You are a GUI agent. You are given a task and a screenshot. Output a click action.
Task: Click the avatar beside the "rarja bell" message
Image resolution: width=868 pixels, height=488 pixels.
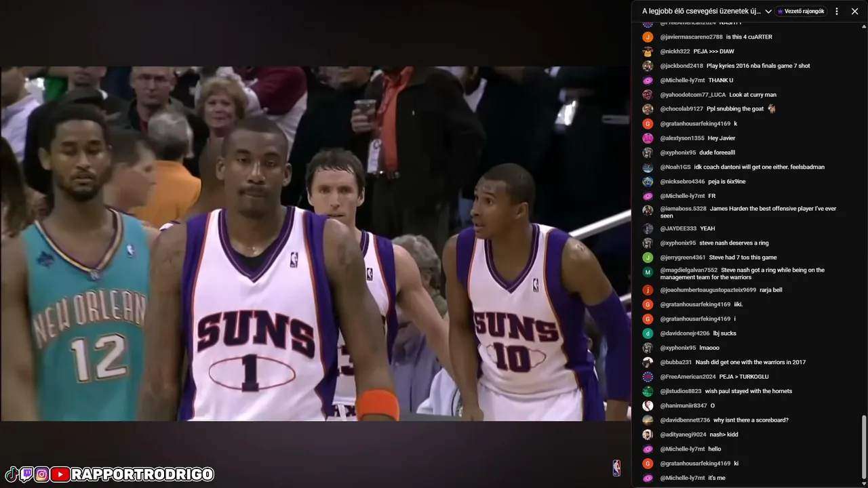pos(648,290)
